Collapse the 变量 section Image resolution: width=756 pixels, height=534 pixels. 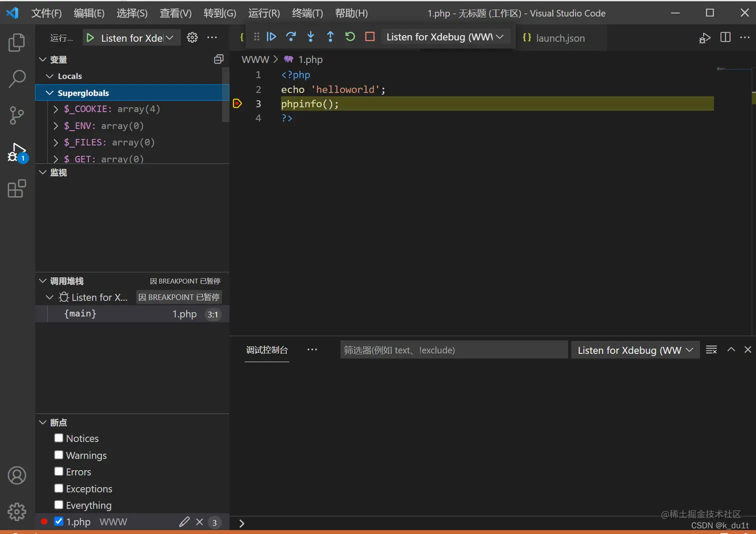coord(42,60)
